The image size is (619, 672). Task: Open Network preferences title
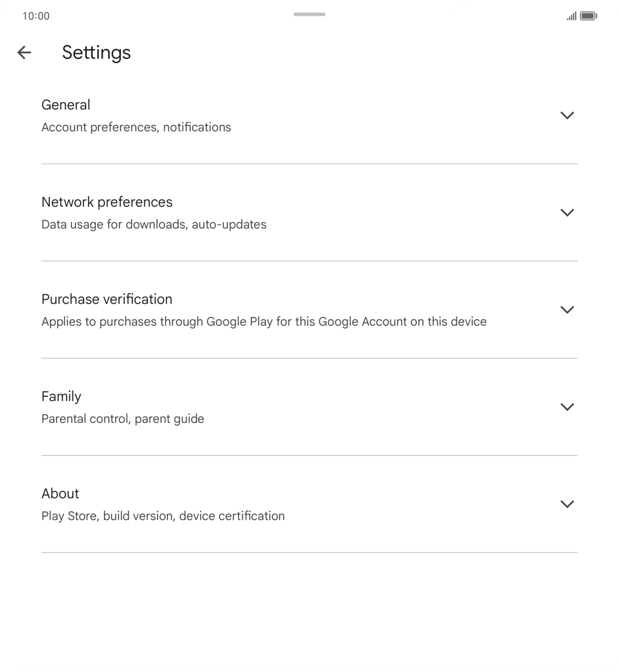pos(107,202)
